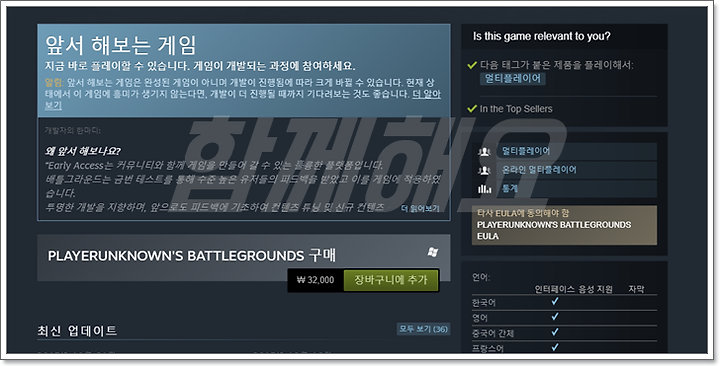Click the Windows platform icon
720x366 pixels.
click(x=433, y=252)
